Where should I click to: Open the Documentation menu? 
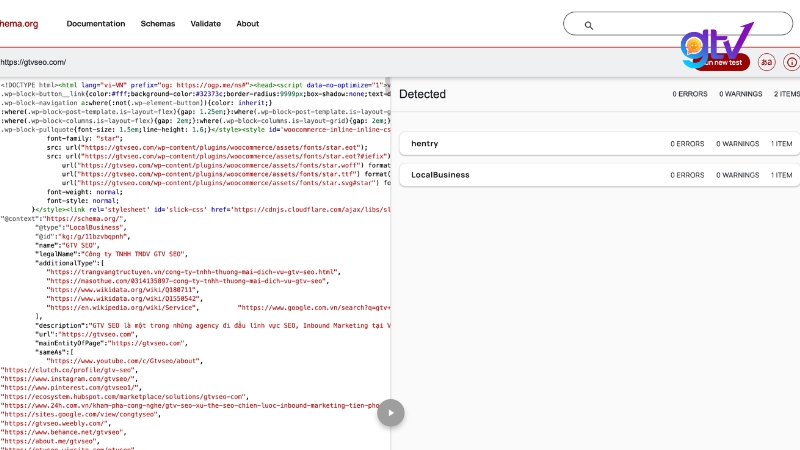coord(96,23)
